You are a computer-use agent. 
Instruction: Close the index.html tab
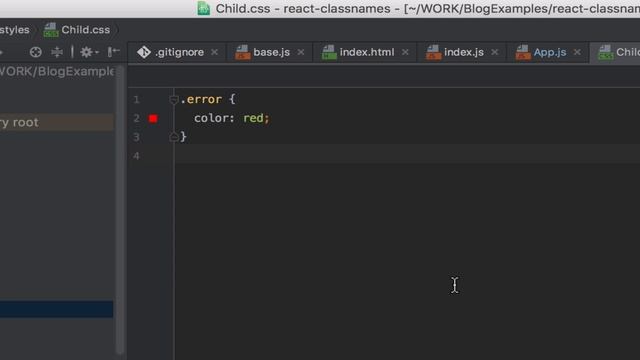click(405, 52)
